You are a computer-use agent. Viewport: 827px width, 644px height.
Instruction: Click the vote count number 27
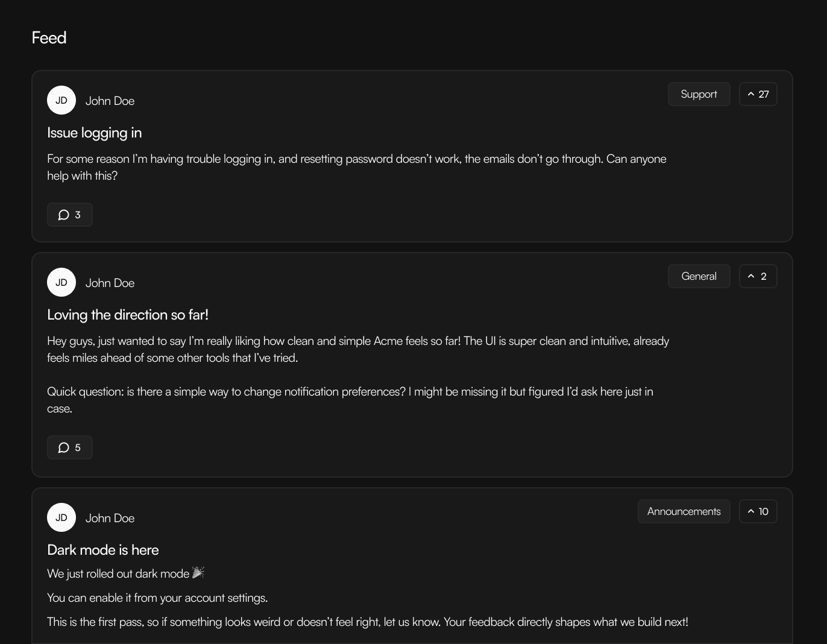click(764, 93)
